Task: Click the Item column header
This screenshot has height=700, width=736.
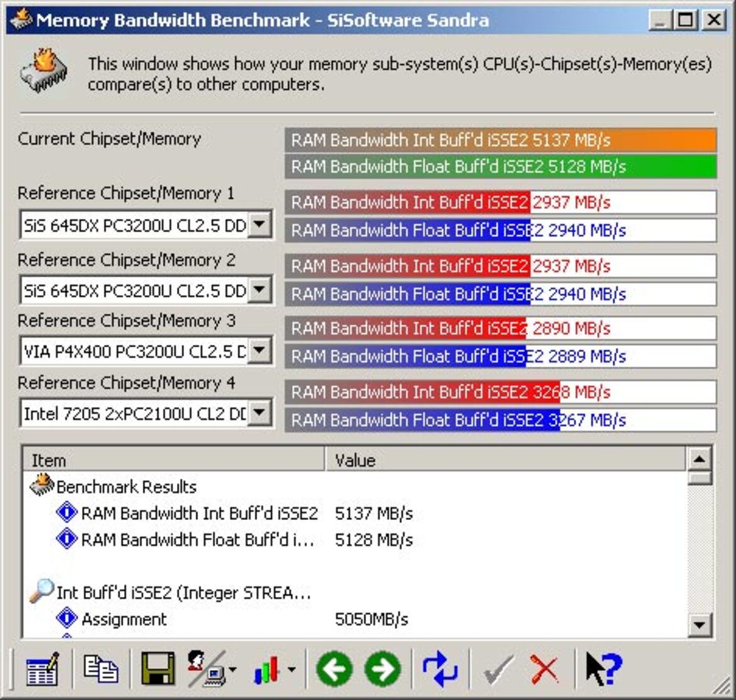Action: pos(173,459)
